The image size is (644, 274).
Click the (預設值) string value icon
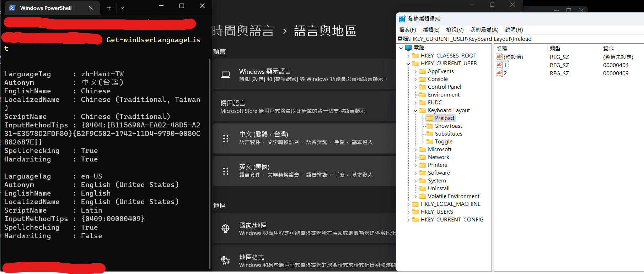(x=499, y=57)
